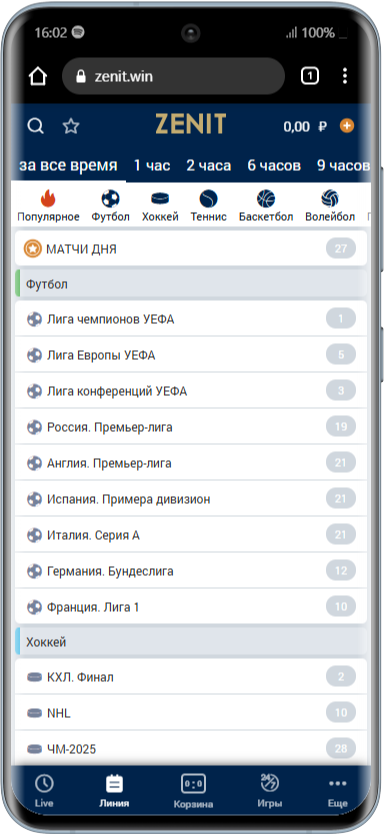The width and height of the screenshot is (384, 834).
Task: Open the Корзина bet slip
Action: click(x=193, y=791)
